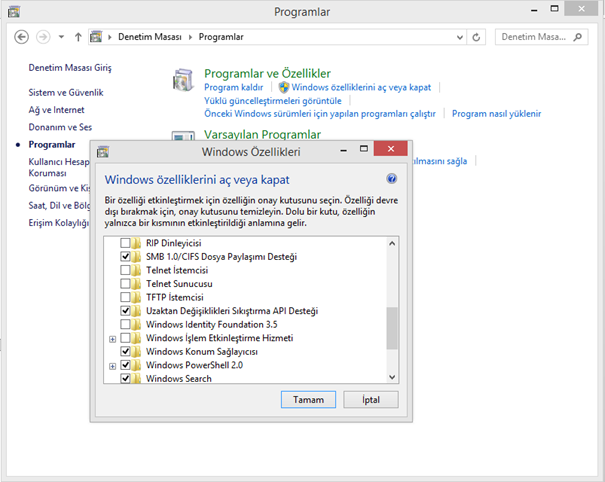Maximize the Windows Özellikleri dialog
This screenshot has width=605, height=482.
(363, 149)
